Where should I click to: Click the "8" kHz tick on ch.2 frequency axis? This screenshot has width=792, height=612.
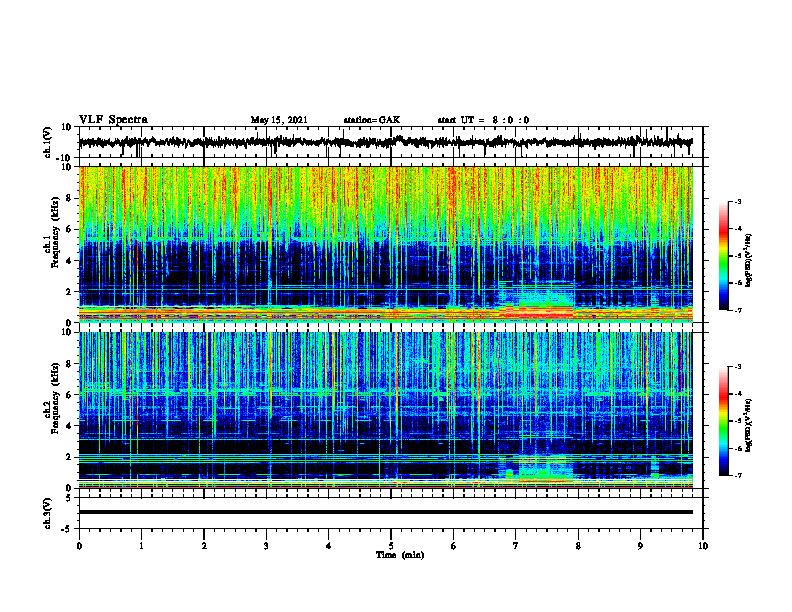pyautogui.click(x=71, y=364)
